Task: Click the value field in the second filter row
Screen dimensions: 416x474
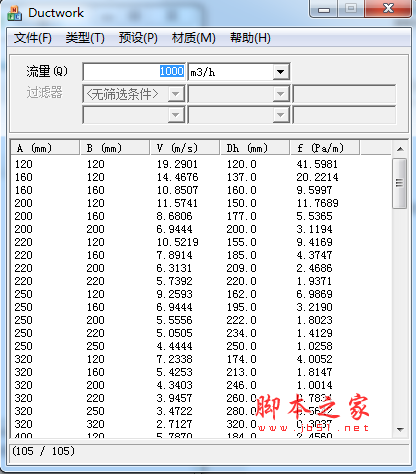Action: point(344,115)
